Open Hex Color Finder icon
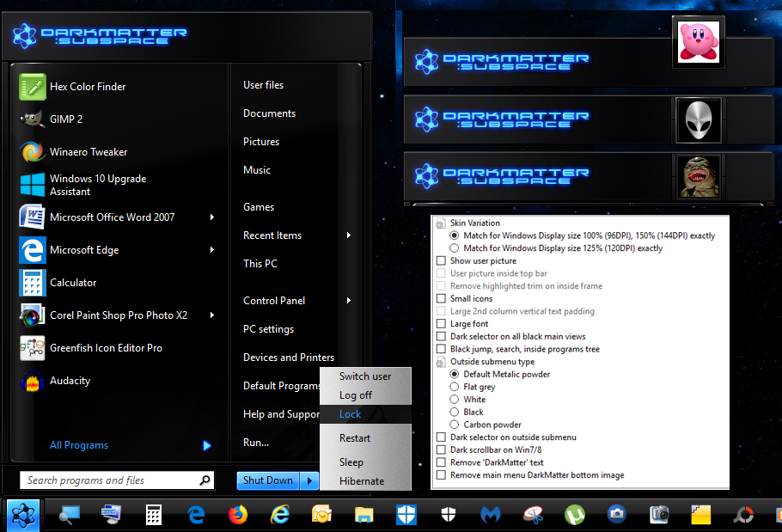The image size is (782, 532). [x=33, y=87]
